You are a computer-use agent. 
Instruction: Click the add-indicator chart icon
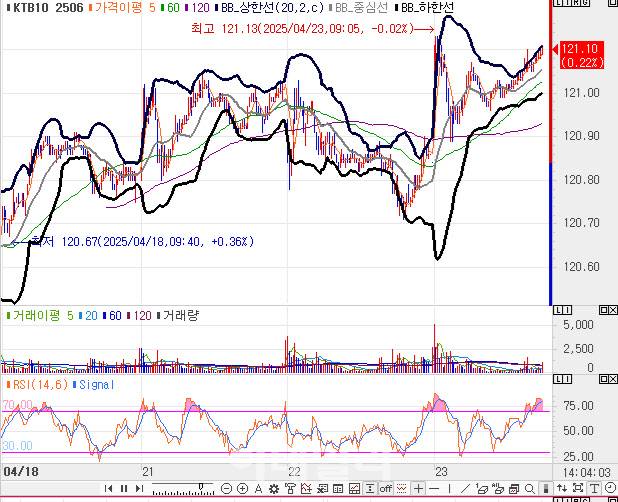[x=306, y=489]
